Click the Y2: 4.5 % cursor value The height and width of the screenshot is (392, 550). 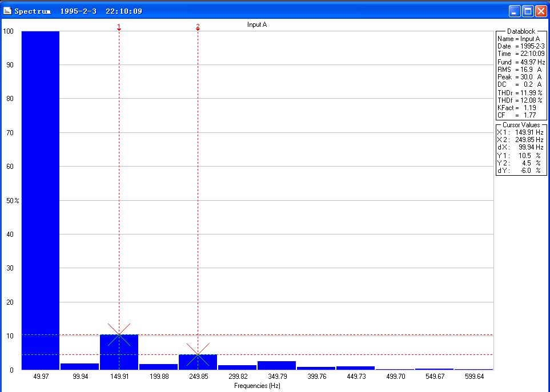[x=519, y=163]
